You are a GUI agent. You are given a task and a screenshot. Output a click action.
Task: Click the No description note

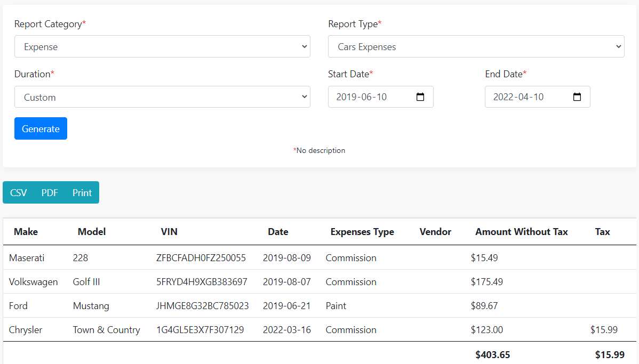click(319, 151)
